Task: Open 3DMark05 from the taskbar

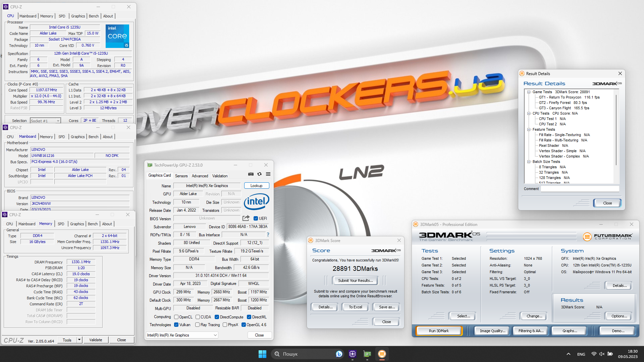Action: click(x=382, y=354)
